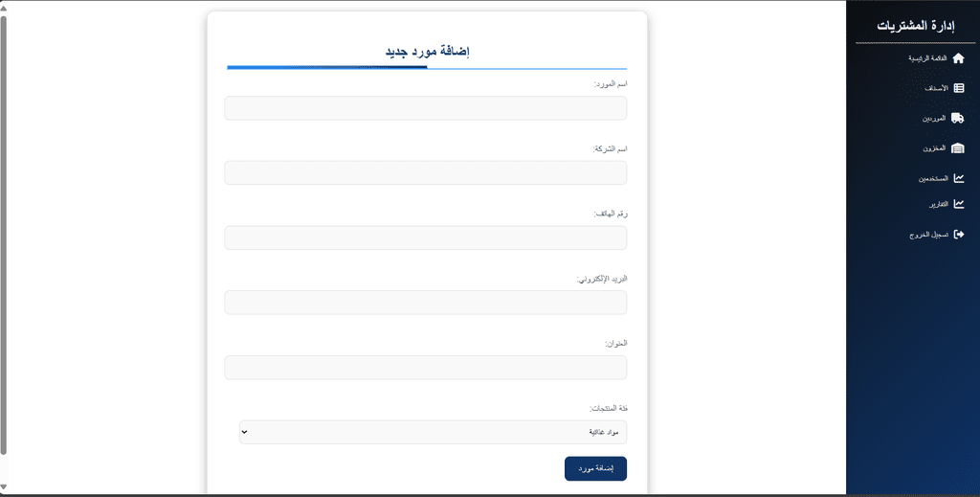Click the items list icon (الأصناف)
Screen dimensions: 980x497
(x=959, y=88)
